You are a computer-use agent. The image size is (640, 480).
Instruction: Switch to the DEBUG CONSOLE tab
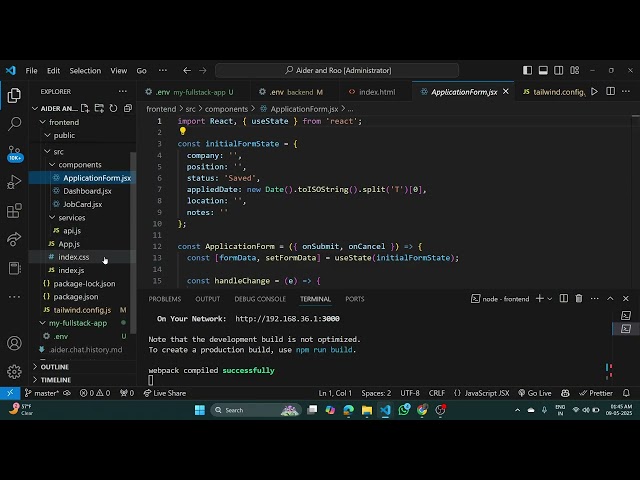(260, 299)
